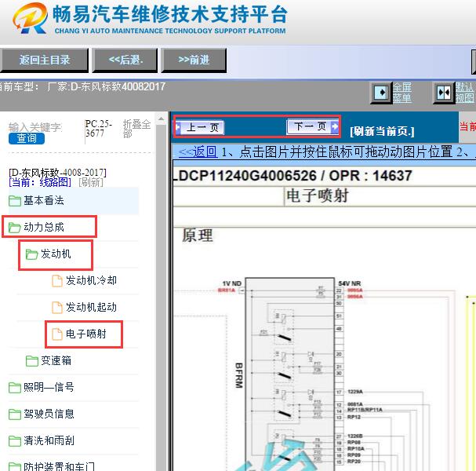This screenshot has width=476, height=471.
Task: Click the 基本看法 folder icon
Action: tap(15, 201)
